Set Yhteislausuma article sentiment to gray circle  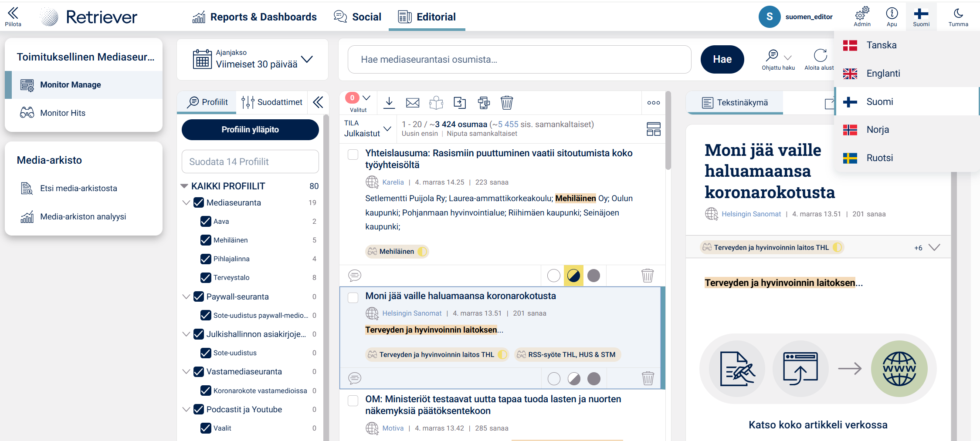593,276
